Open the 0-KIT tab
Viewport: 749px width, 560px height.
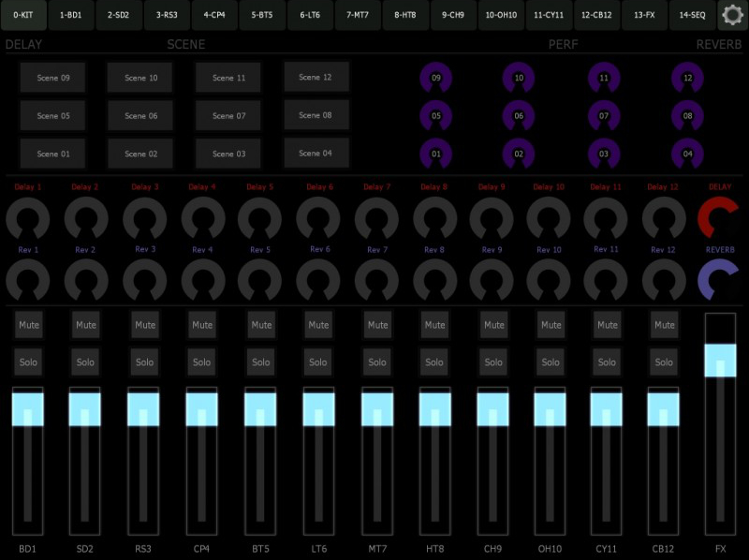[x=23, y=15]
